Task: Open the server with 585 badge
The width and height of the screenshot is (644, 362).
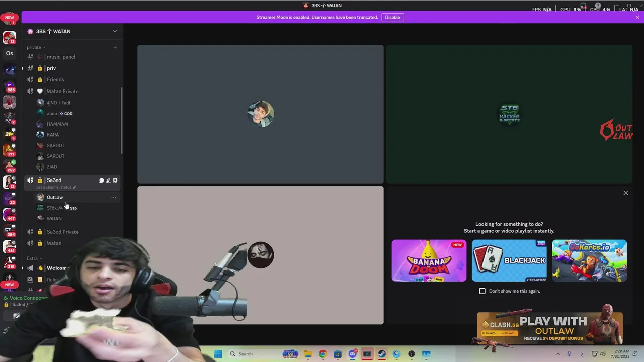Action: click(x=9, y=86)
